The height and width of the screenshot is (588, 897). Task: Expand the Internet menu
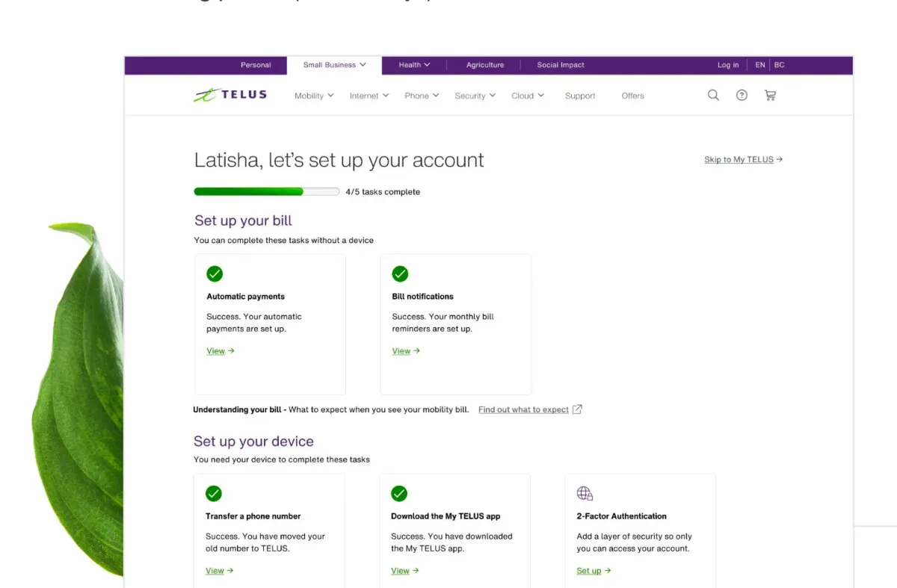(x=369, y=96)
